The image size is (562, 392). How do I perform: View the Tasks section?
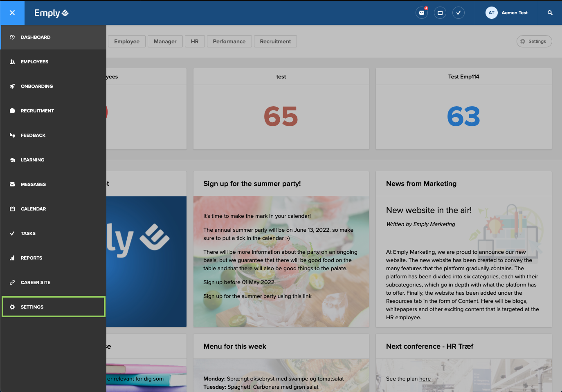pos(29,233)
